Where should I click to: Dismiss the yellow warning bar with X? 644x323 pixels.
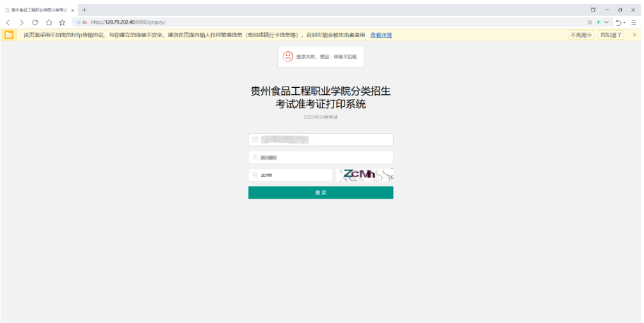click(x=634, y=35)
